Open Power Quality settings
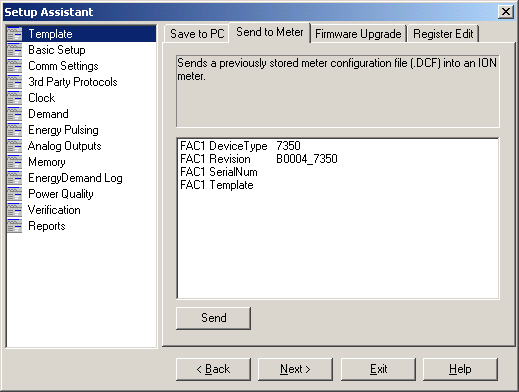 click(61, 194)
